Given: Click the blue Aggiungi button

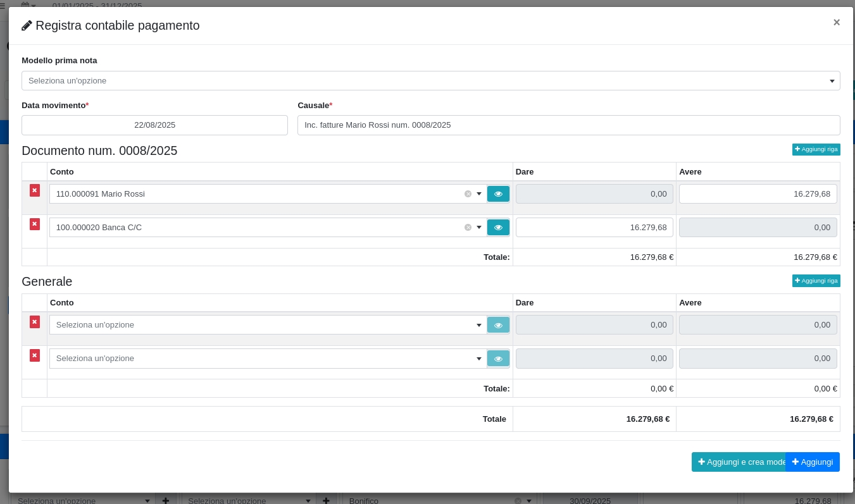Looking at the screenshot, I should 813,462.
